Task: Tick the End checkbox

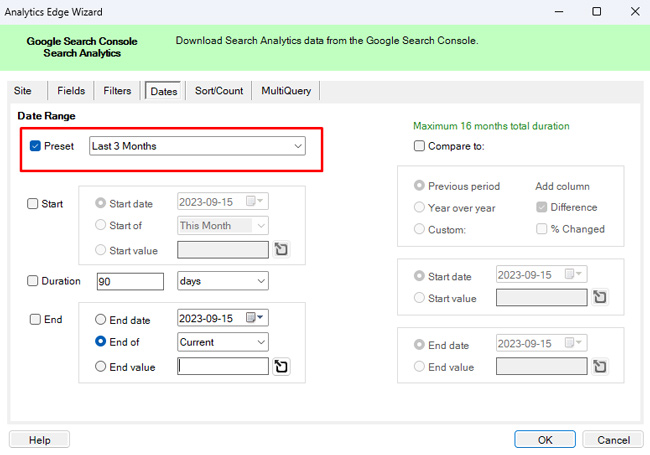Action: [x=36, y=320]
